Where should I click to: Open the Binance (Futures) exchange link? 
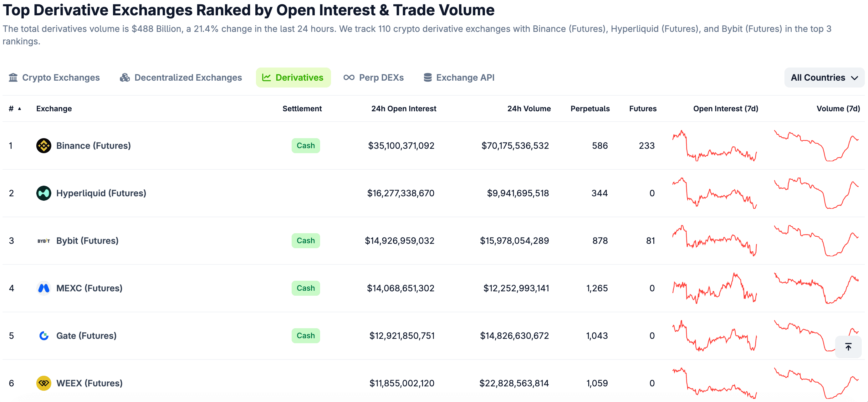(x=93, y=145)
